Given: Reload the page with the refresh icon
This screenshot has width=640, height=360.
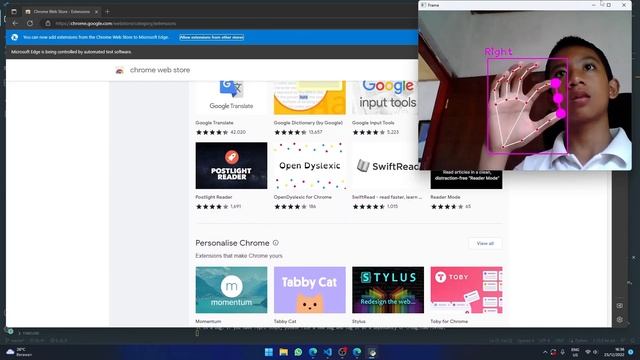Looking at the screenshot, I should click(30, 23).
